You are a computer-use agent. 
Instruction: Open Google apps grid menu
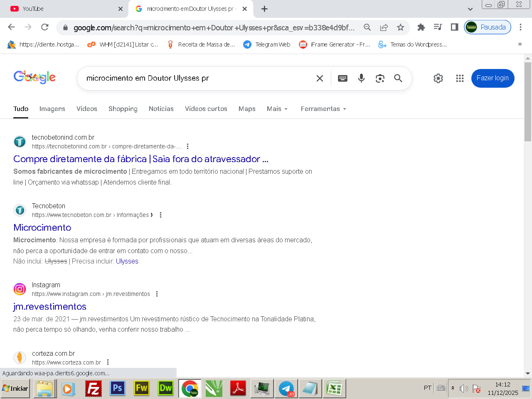click(459, 78)
